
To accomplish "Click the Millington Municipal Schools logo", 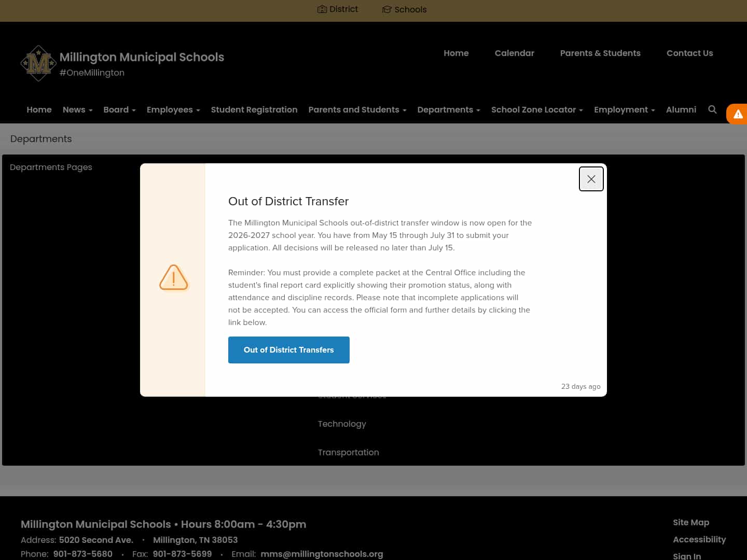I will 38,63.
